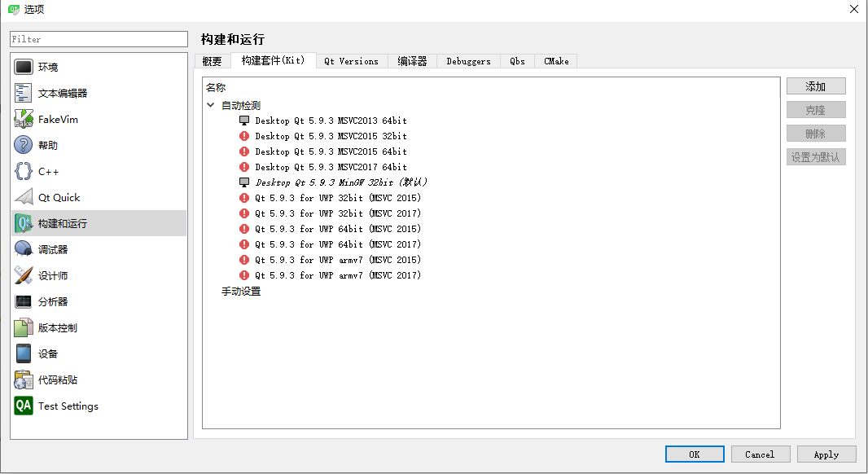Click error icon beside UWP armv7 (MSVC 2015)

pyautogui.click(x=244, y=260)
